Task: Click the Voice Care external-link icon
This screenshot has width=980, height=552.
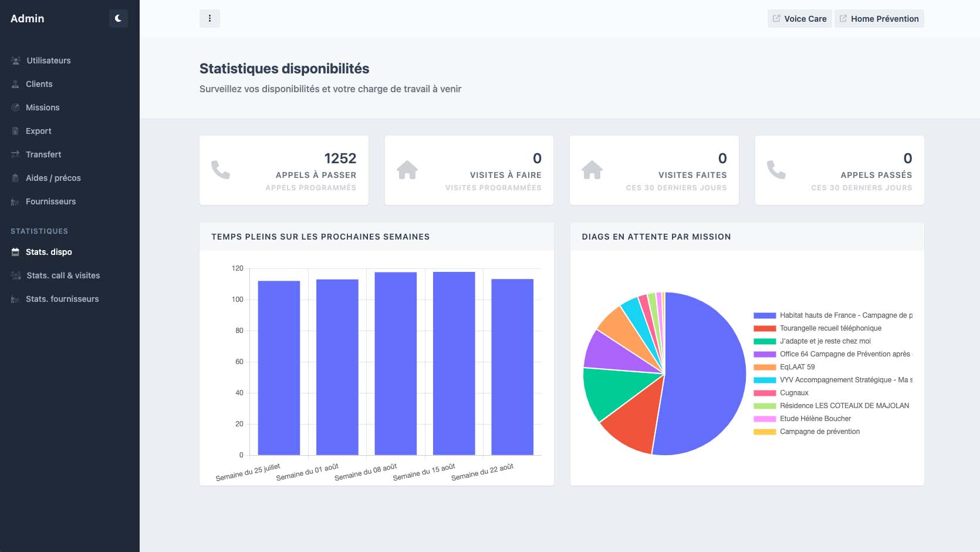Action: tap(776, 18)
